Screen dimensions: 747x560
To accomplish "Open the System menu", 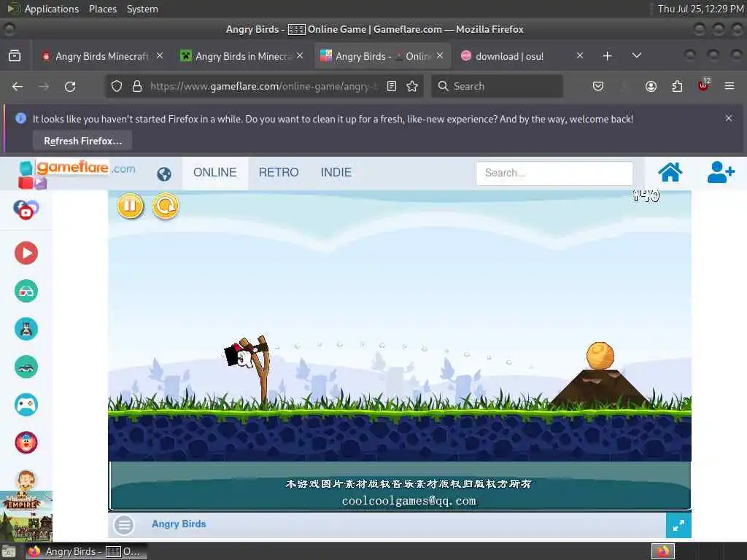I will pos(142,9).
